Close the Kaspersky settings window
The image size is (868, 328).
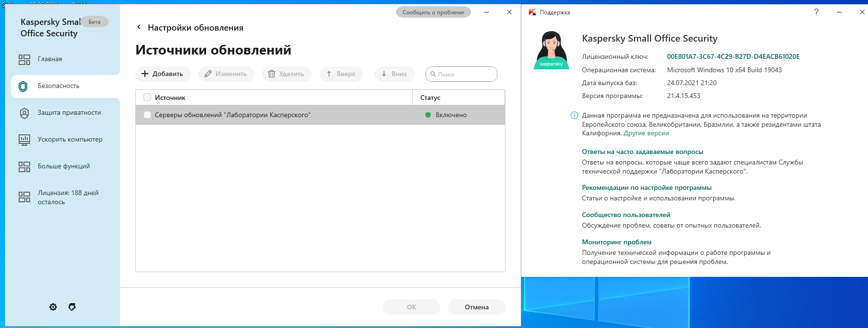click(509, 12)
